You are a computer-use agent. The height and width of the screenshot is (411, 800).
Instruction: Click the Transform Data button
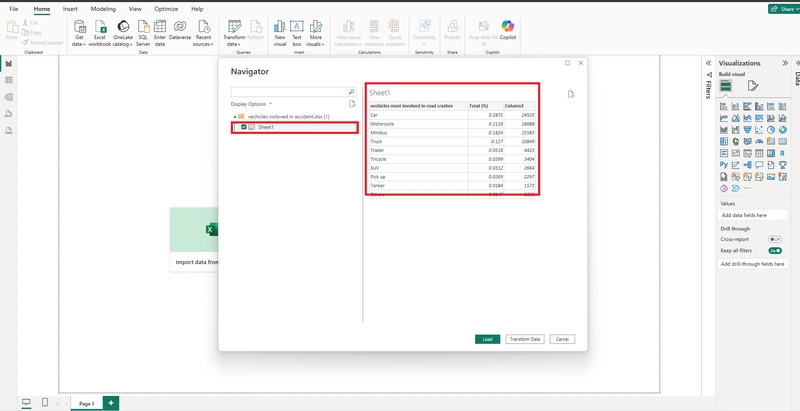click(525, 339)
